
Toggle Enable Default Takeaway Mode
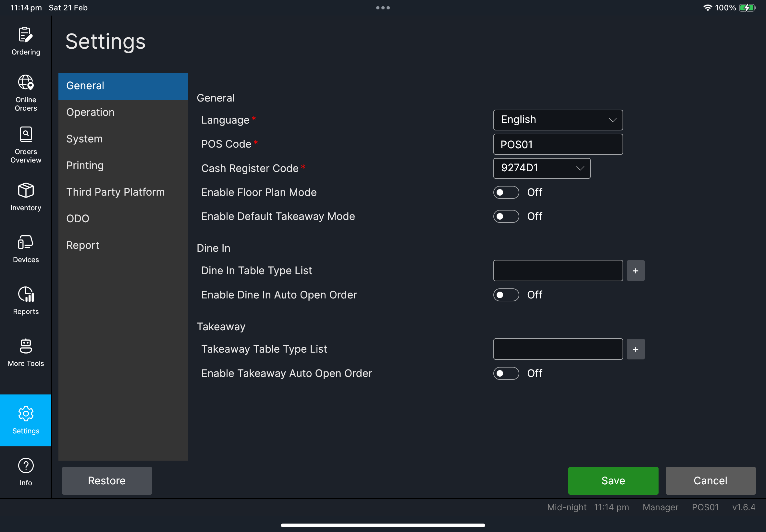coord(506,216)
